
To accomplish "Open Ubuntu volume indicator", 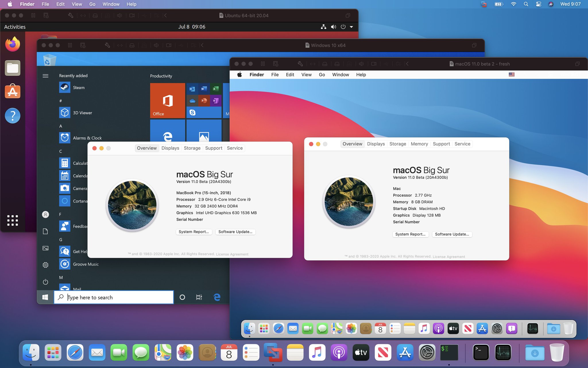I will (x=333, y=27).
